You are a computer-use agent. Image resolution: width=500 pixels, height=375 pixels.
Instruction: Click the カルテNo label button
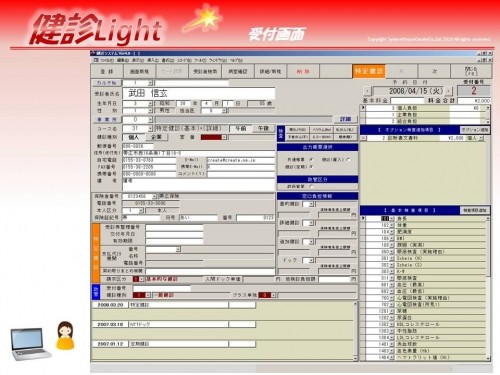tap(106, 83)
